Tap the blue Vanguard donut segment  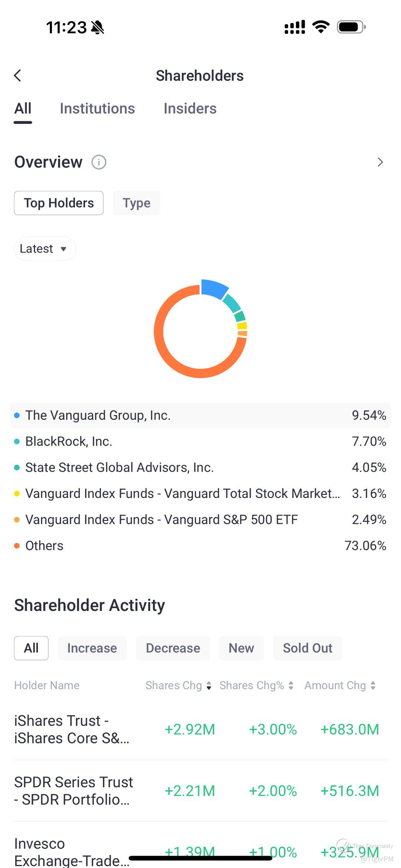coord(213,289)
